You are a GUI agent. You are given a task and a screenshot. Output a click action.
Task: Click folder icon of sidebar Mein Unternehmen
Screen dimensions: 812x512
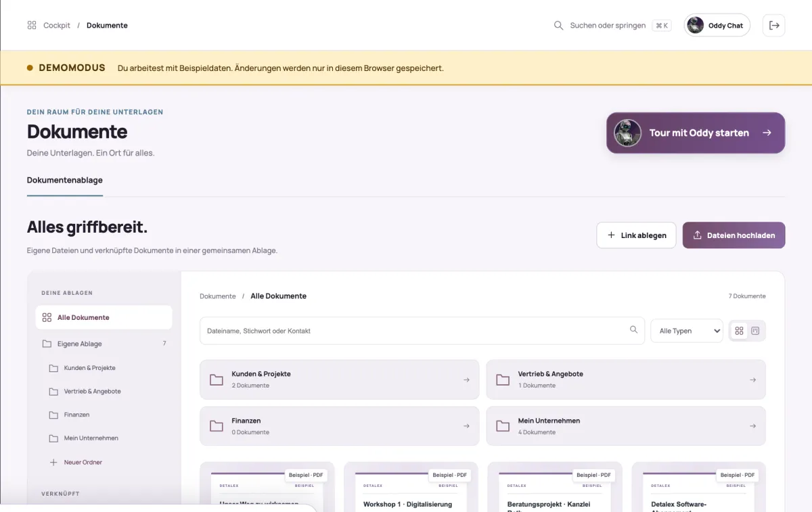click(53, 438)
